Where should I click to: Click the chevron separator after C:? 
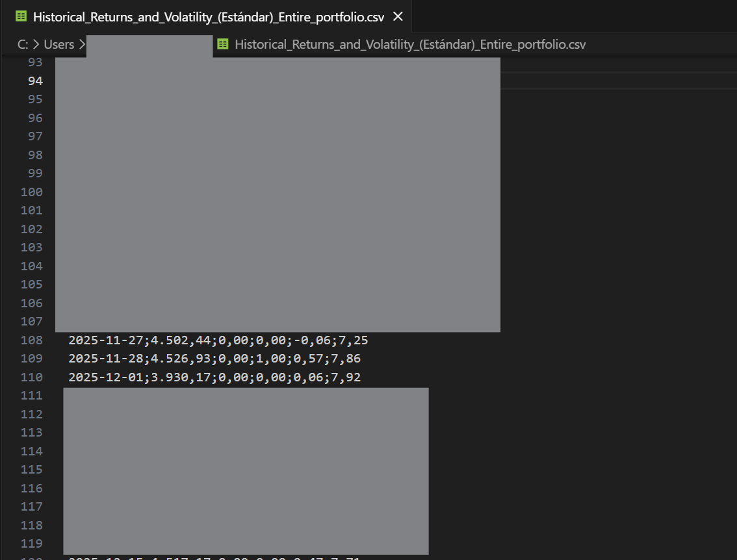click(36, 44)
